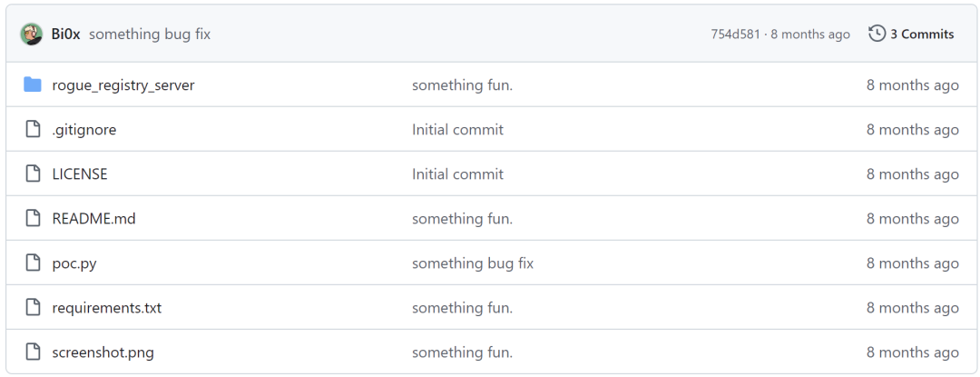
Task: Open the commit history clock icon
Action: pyautogui.click(x=877, y=34)
